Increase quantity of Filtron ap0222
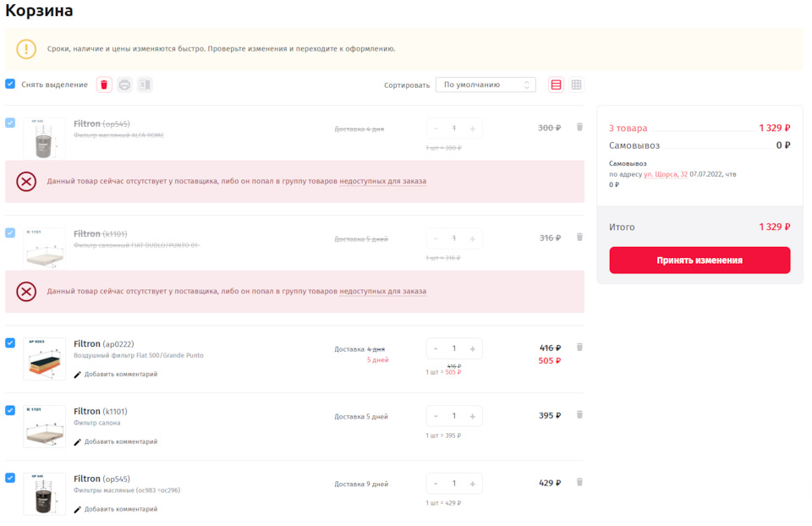 tap(472, 349)
